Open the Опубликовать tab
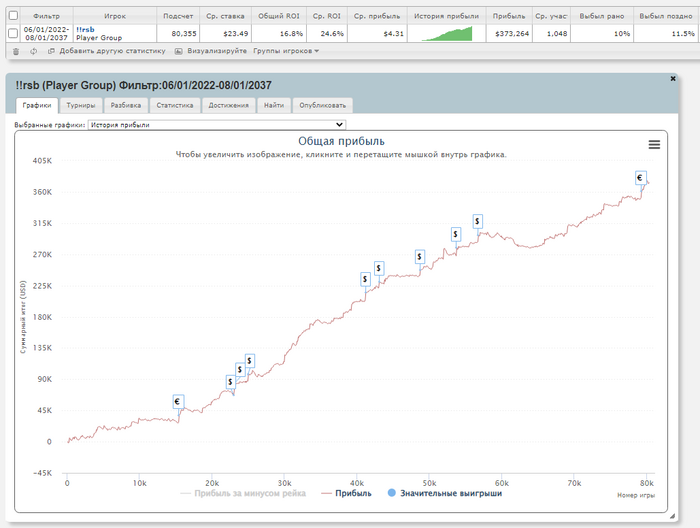The width and height of the screenshot is (700, 528). coord(323,105)
